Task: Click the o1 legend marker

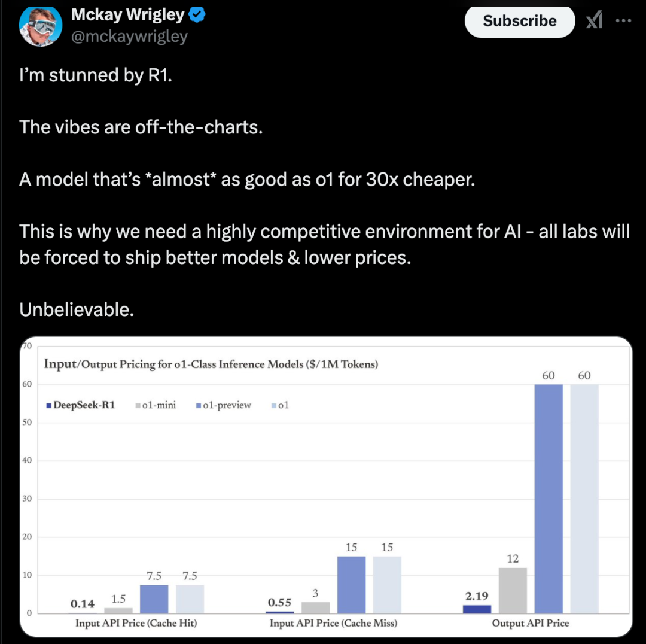Action: (x=273, y=405)
